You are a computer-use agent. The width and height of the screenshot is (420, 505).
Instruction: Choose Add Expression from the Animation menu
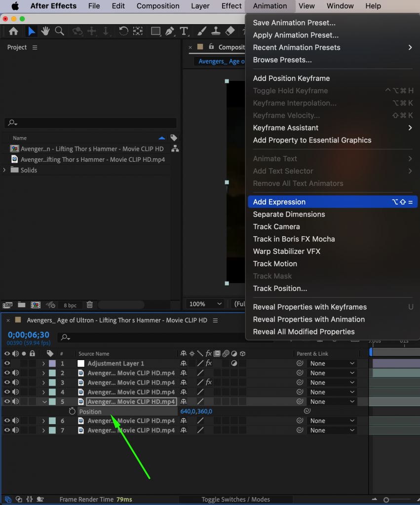279,202
